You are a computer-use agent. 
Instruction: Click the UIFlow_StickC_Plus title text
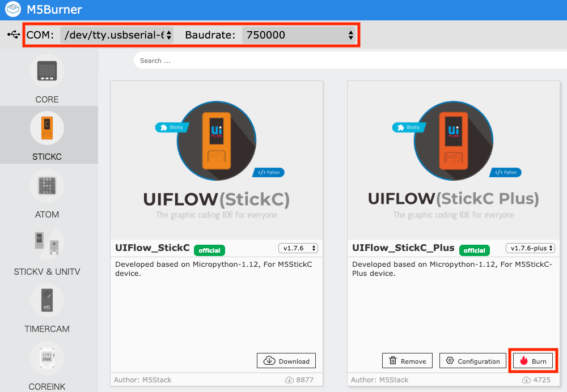(x=403, y=248)
